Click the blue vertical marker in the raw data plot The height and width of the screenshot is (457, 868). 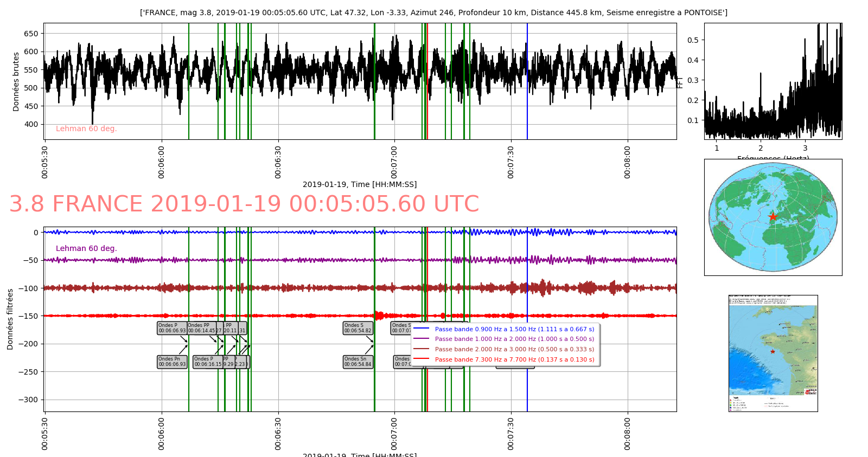[527, 81]
